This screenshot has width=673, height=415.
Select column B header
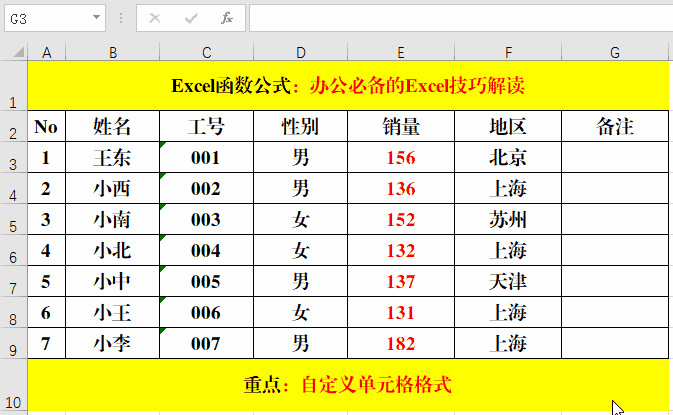point(112,52)
